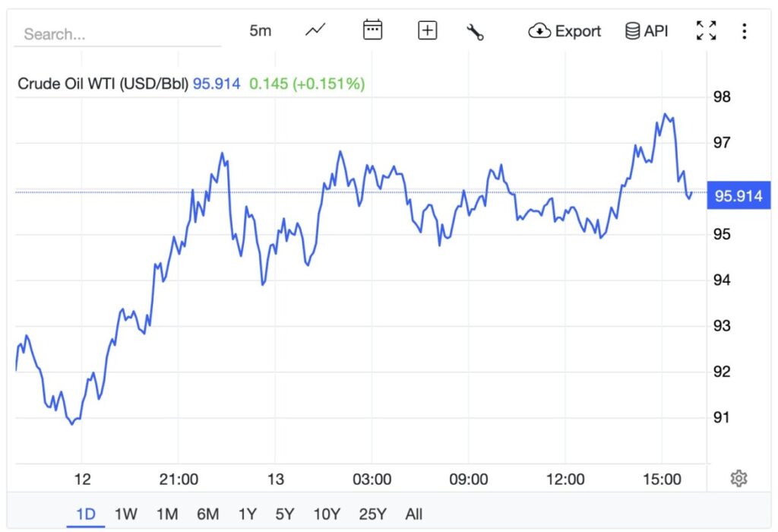Open the chart type line icon
The image size is (778, 532).
[315, 30]
